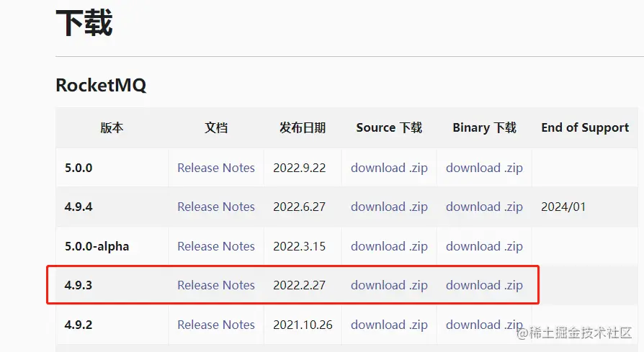Click release date 2021.10.26
Viewport: 644px width, 352px height.
[303, 325]
